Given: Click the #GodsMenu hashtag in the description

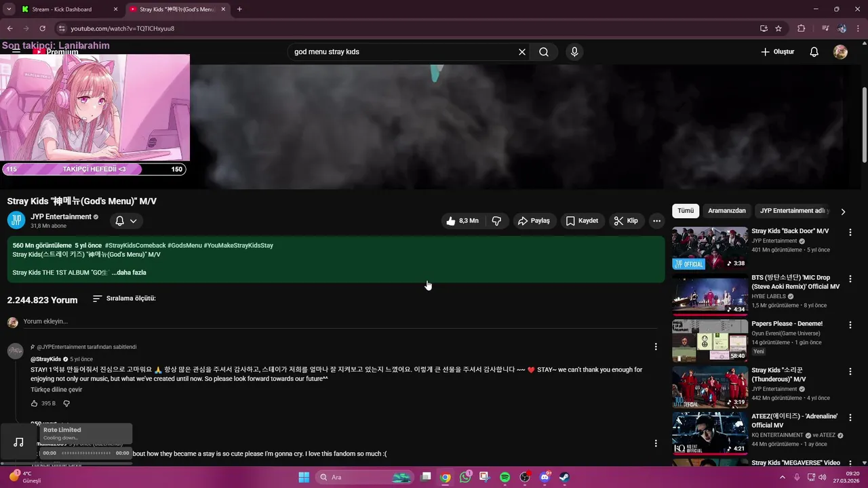Looking at the screenshot, I should pos(184,245).
